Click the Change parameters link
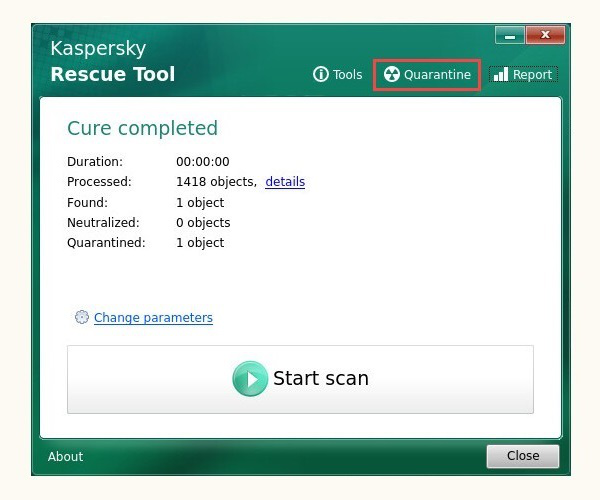 point(153,318)
